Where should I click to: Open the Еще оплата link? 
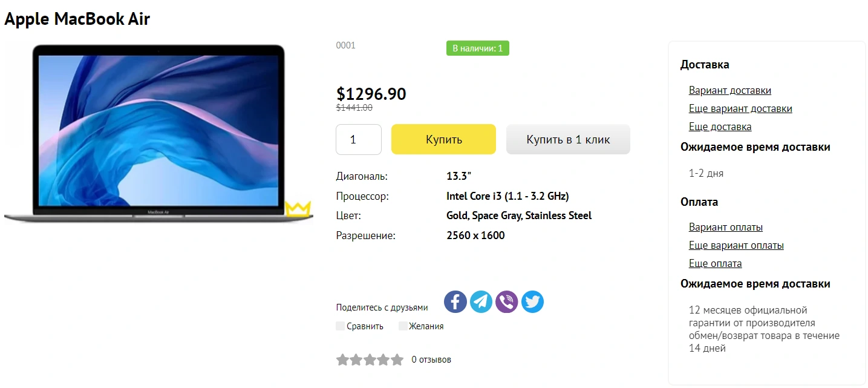[x=716, y=264]
